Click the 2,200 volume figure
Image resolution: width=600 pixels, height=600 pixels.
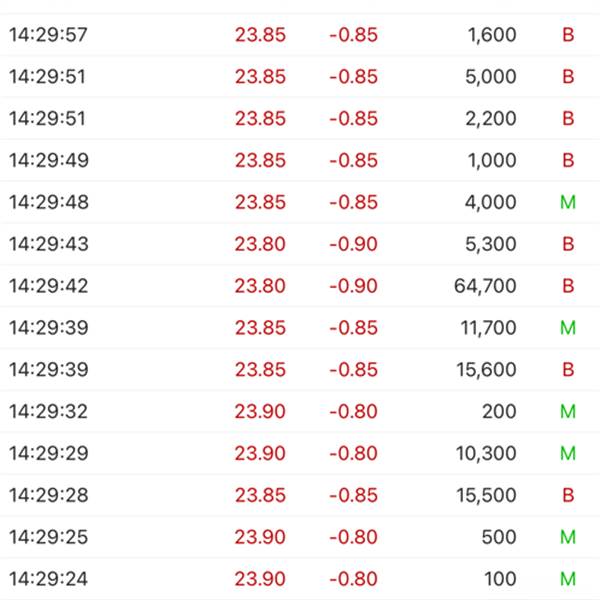point(491,119)
